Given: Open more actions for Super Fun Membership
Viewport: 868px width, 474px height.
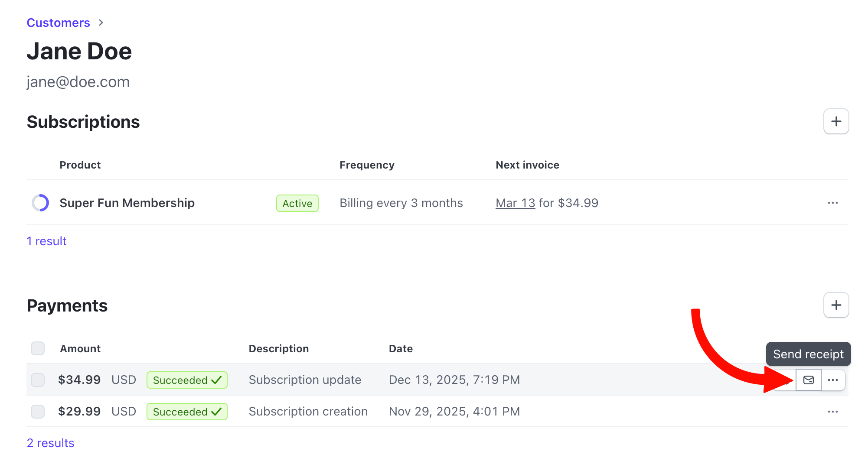Looking at the screenshot, I should tap(832, 203).
